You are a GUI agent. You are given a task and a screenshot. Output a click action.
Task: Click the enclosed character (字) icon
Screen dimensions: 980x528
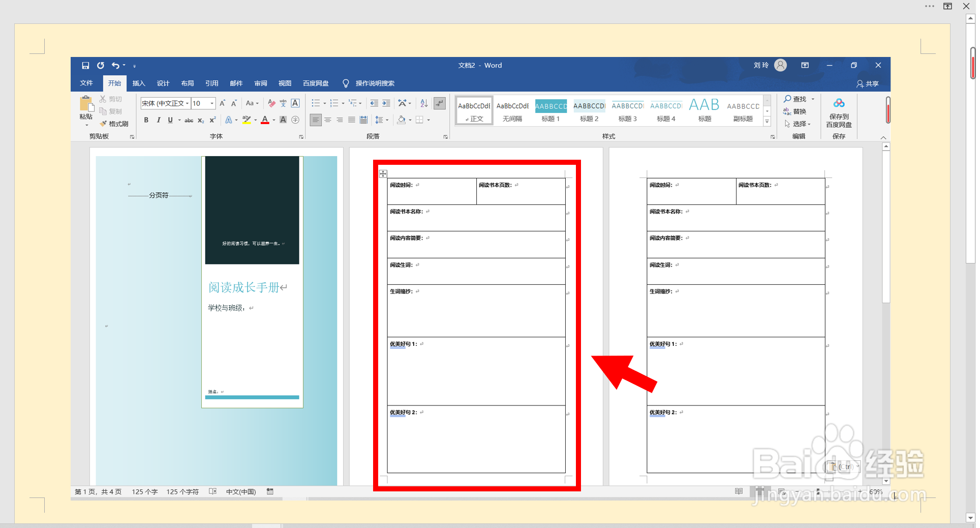(x=295, y=120)
